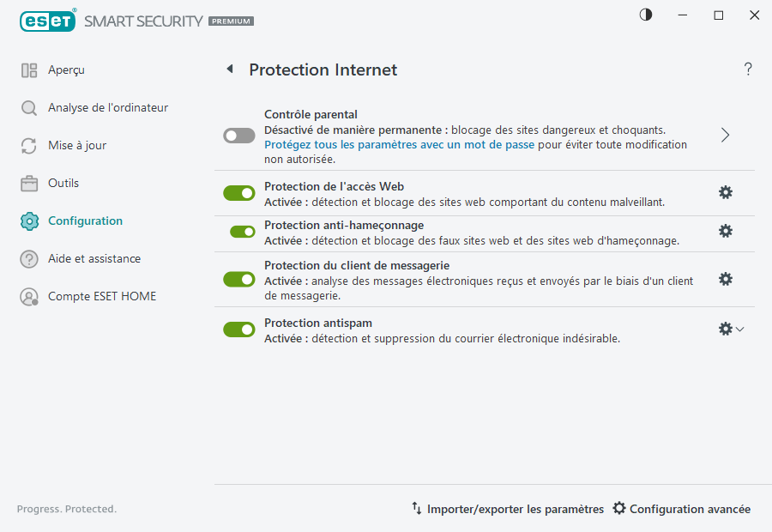This screenshot has height=532, width=772.
Task: Turn off Protection antispam
Action: [238, 329]
